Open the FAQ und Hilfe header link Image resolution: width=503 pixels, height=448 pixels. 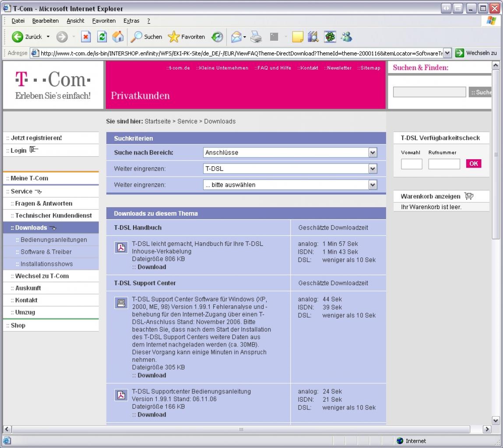point(273,68)
